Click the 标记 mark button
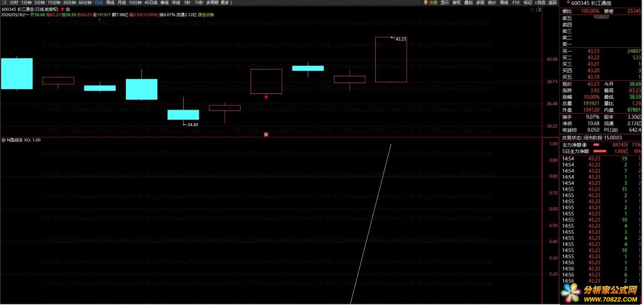Screen dimensions: 644x306 tap(528, 2)
